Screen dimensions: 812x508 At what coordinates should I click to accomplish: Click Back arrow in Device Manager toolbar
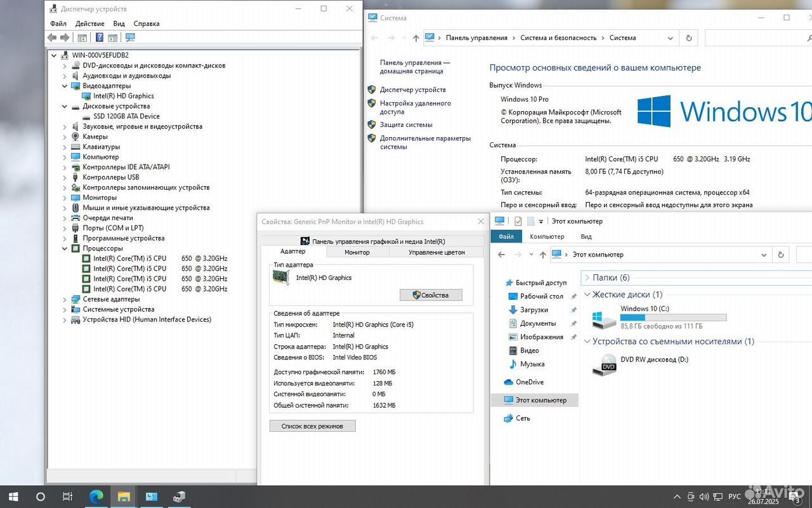(x=52, y=37)
